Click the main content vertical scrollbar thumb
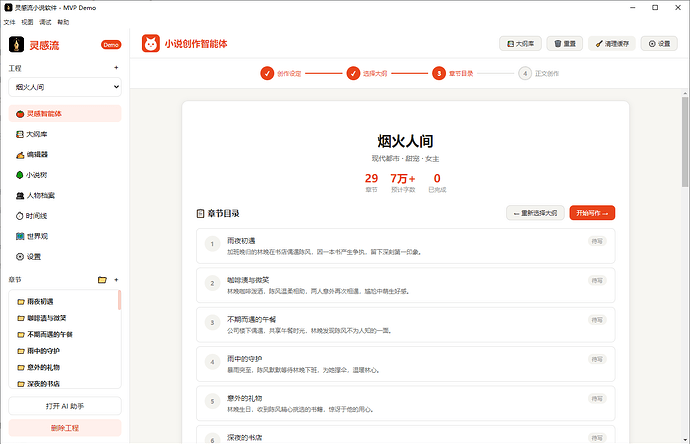690x444 pixels. pyautogui.click(x=685, y=142)
